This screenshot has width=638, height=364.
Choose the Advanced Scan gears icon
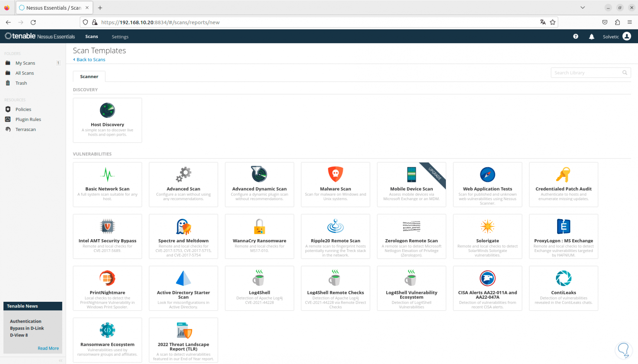coord(184,175)
